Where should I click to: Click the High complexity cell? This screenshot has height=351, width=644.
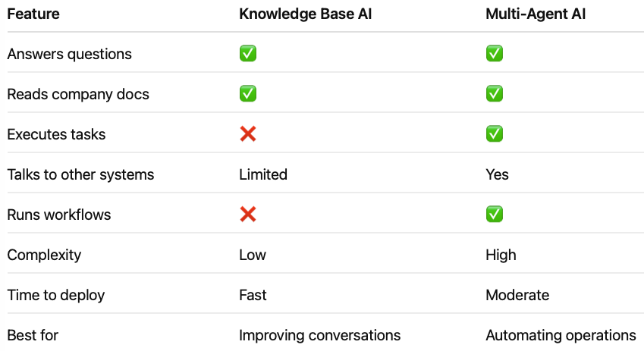501,255
